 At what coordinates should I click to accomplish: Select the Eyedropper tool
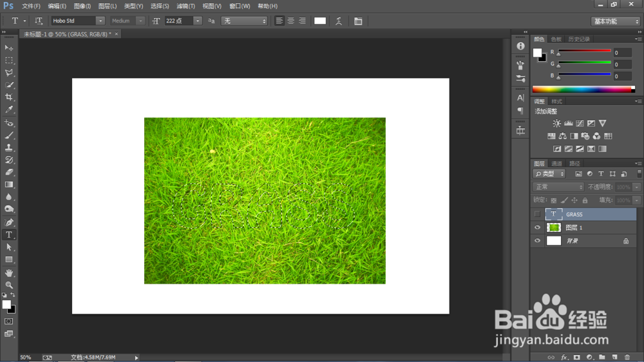point(8,110)
